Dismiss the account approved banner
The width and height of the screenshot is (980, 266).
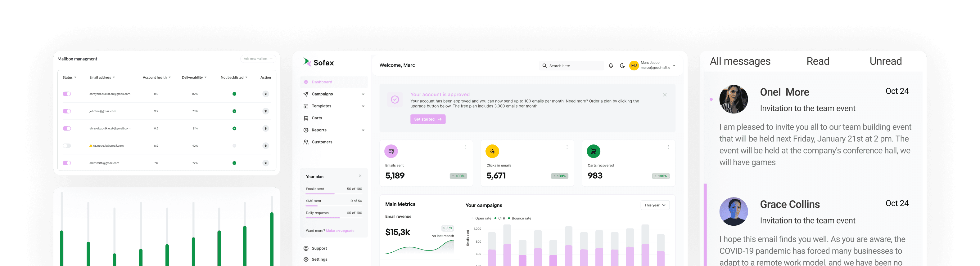click(x=665, y=95)
